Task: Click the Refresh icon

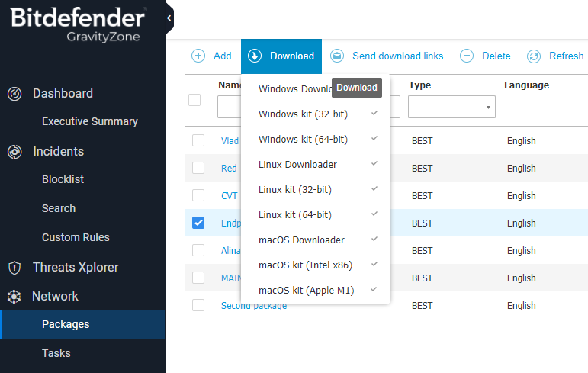Action: (x=534, y=56)
